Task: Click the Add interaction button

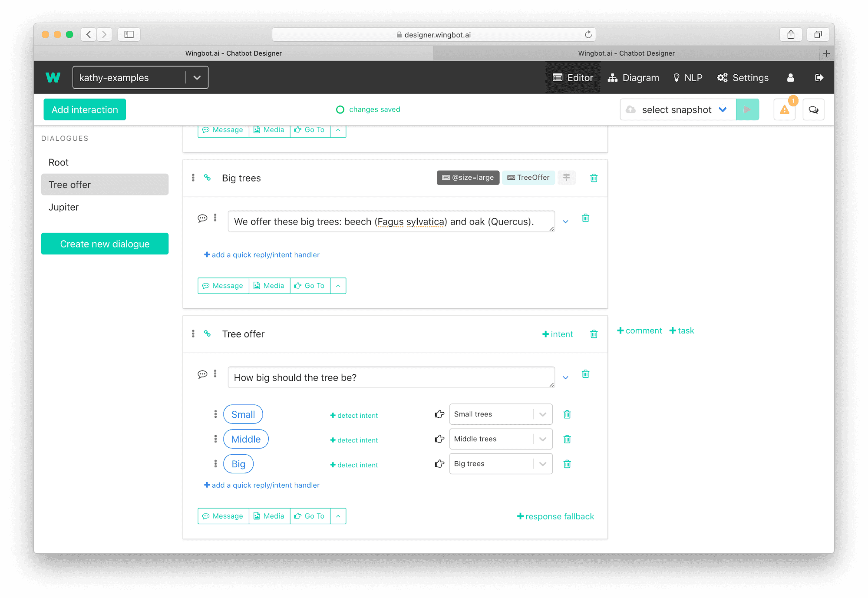Action: (x=85, y=109)
